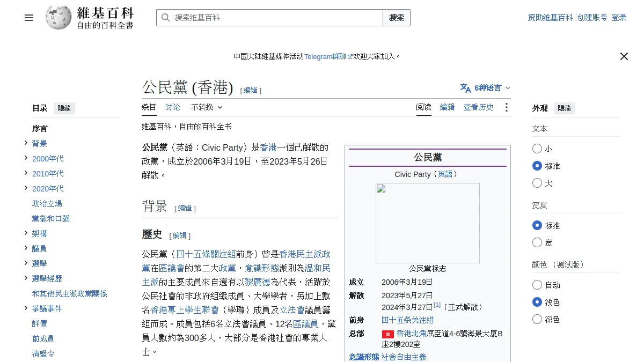Hide the 目录 contents sidebar

click(64, 108)
